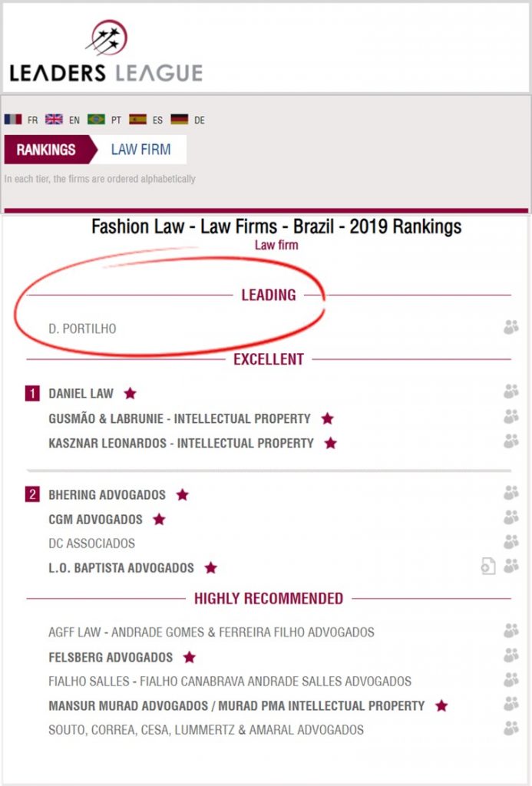This screenshot has width=532, height=786.
Task: Click the LEADING section heading
Action: 269,296
